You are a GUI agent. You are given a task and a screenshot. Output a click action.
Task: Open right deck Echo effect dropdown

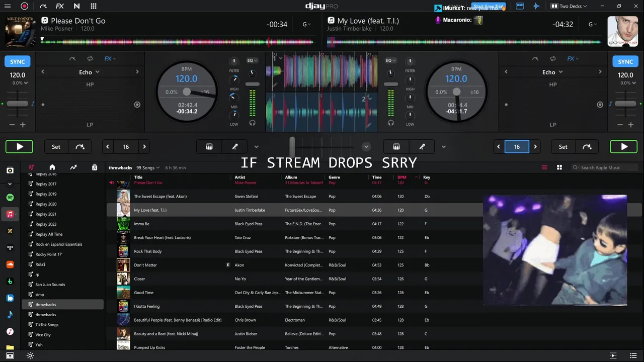click(x=552, y=72)
